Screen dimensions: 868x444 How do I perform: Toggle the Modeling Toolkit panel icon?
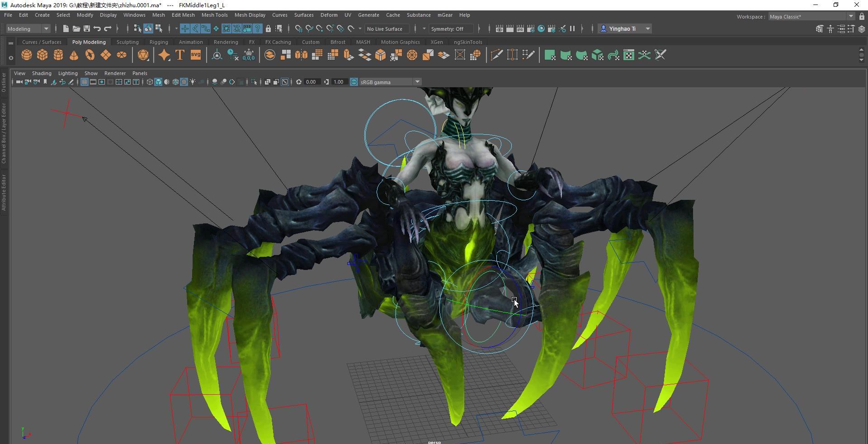click(820, 28)
